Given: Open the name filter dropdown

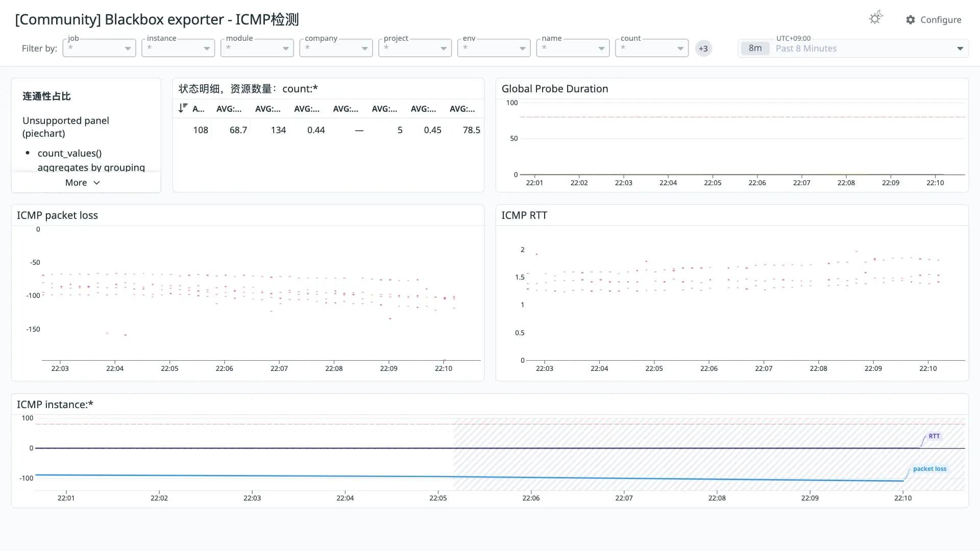Looking at the screenshot, I should 573,48.
